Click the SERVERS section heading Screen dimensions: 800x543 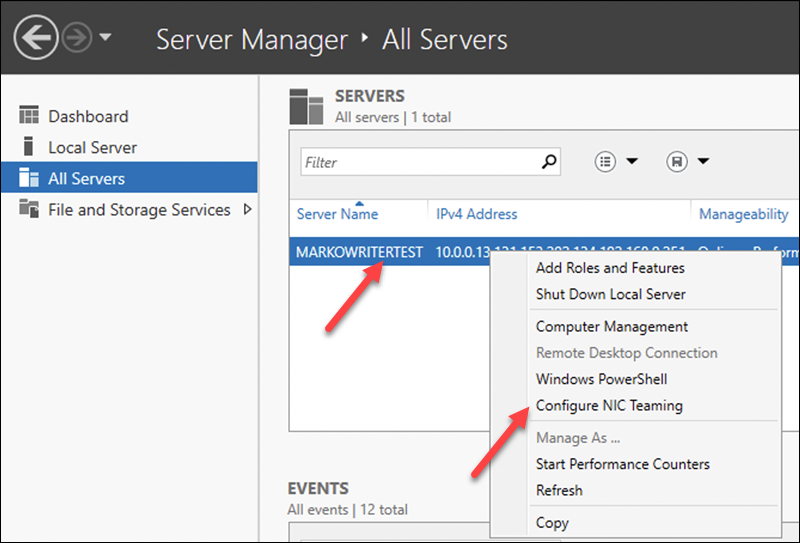(370, 96)
